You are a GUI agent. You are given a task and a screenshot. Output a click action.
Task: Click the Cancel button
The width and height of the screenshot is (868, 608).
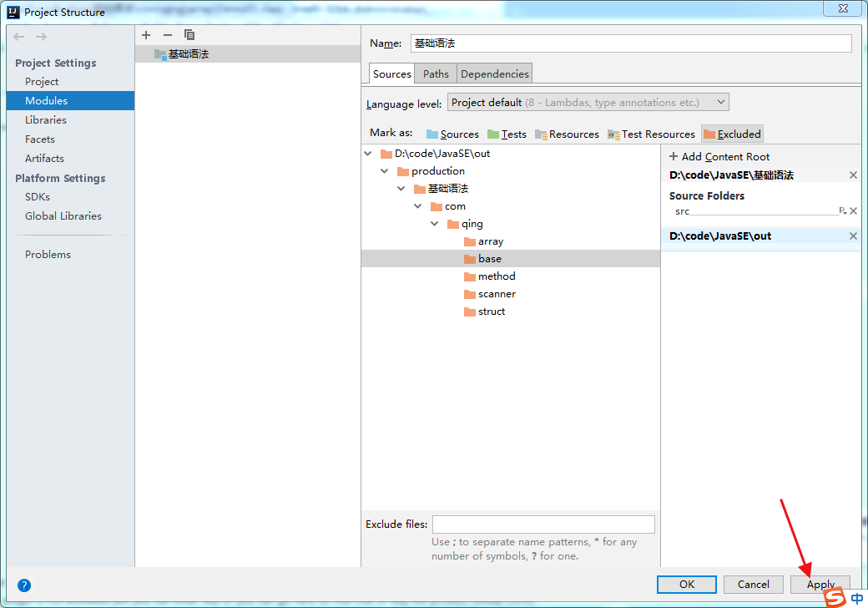pos(753,584)
